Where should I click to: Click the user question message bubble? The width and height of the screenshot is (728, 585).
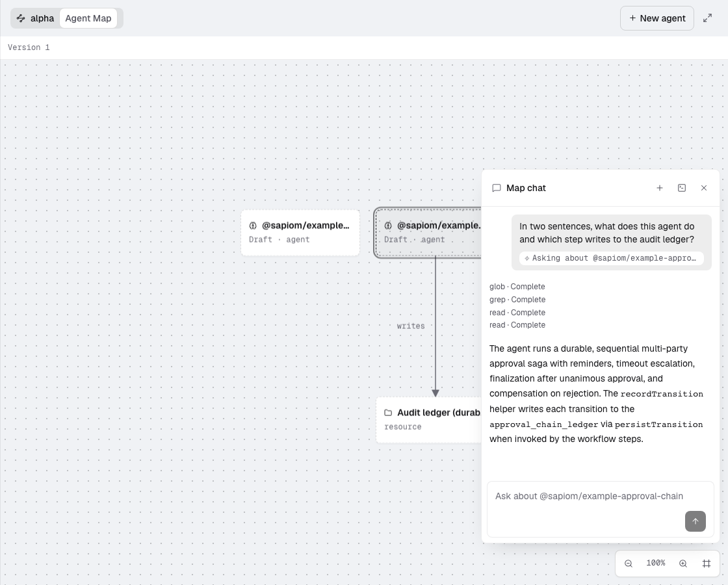pos(612,242)
